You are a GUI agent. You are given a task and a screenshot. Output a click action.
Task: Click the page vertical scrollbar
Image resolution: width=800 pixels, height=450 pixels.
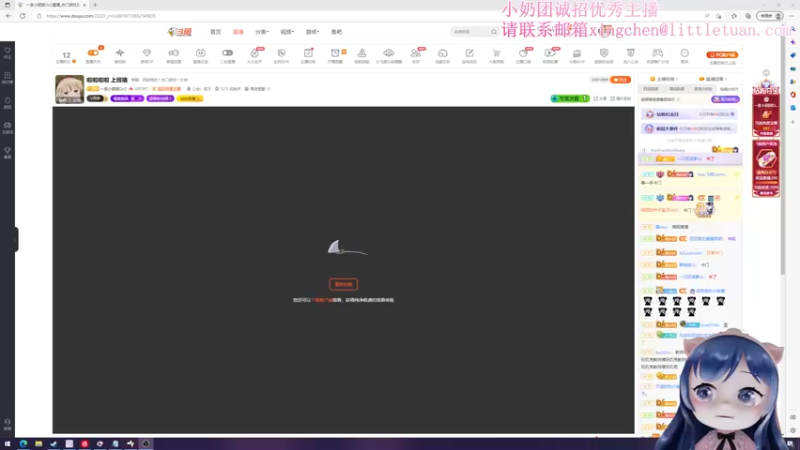point(783,153)
